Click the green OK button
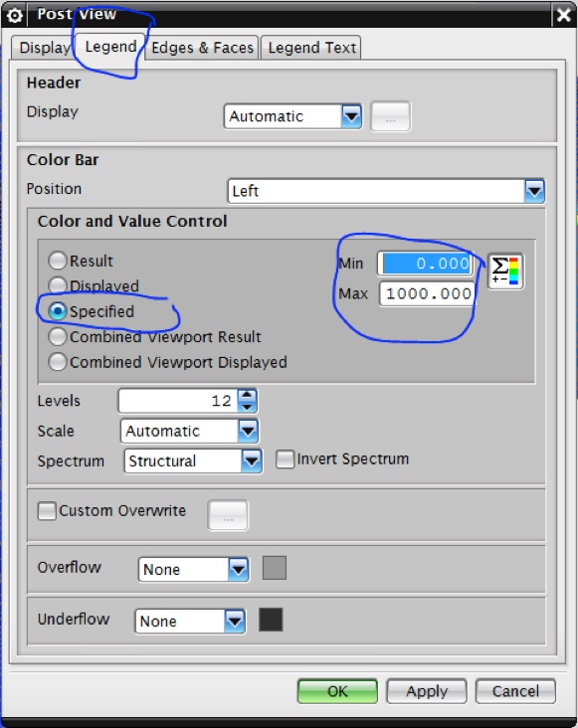Image resolution: width=578 pixels, height=728 pixels. 337,691
